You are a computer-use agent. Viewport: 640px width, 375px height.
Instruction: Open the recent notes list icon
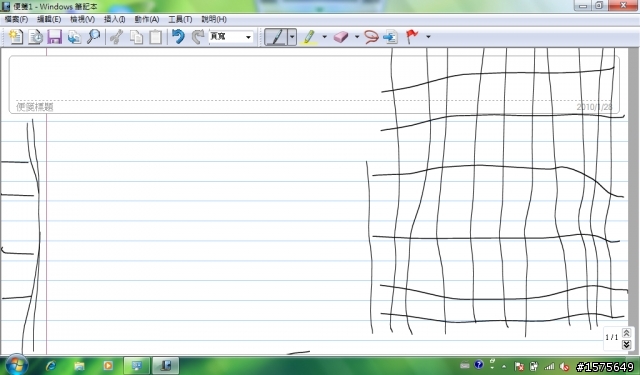[36, 37]
